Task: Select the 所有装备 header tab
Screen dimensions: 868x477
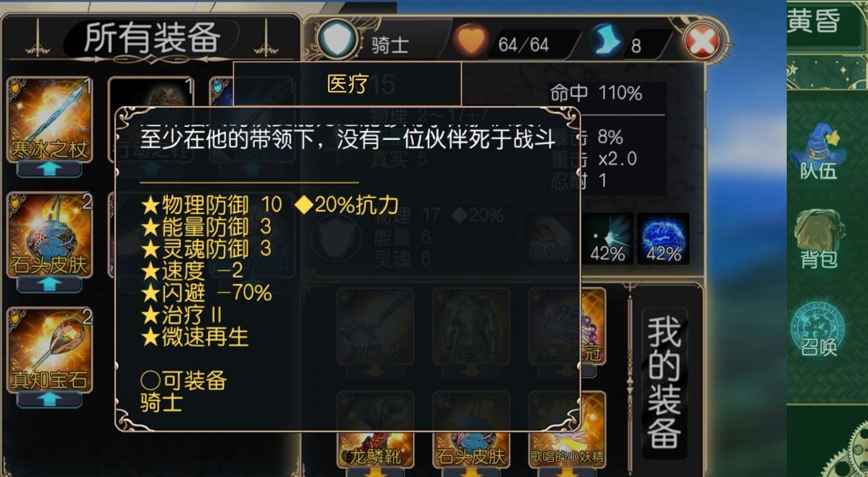Action: tap(152, 38)
